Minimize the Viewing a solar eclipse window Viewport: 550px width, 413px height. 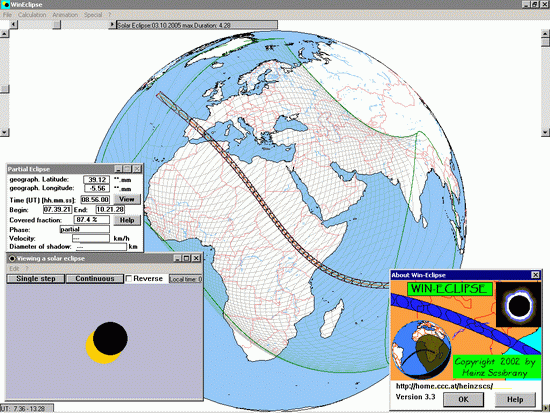point(177,258)
